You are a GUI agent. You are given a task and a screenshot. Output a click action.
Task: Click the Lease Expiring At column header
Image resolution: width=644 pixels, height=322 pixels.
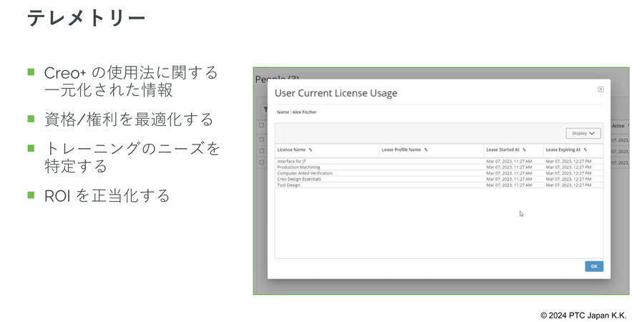pos(562,150)
